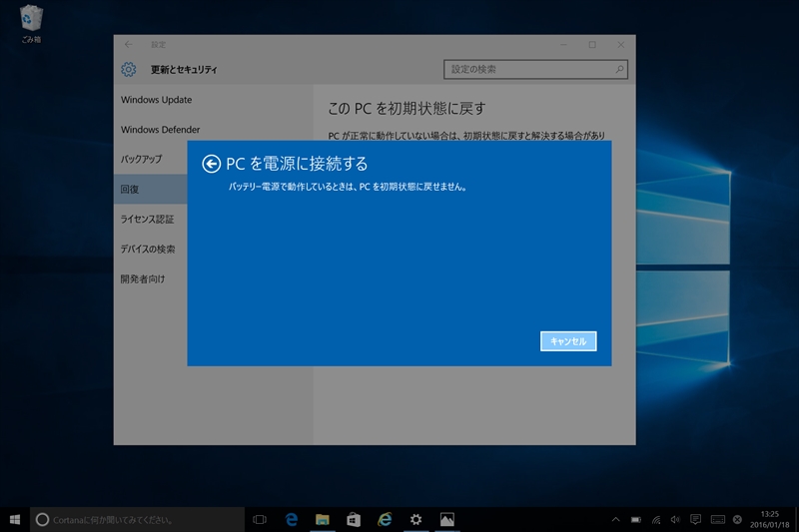The width and height of the screenshot is (799, 532).
Task: Launch Microsoft Edge from the taskbar
Action: (291, 519)
